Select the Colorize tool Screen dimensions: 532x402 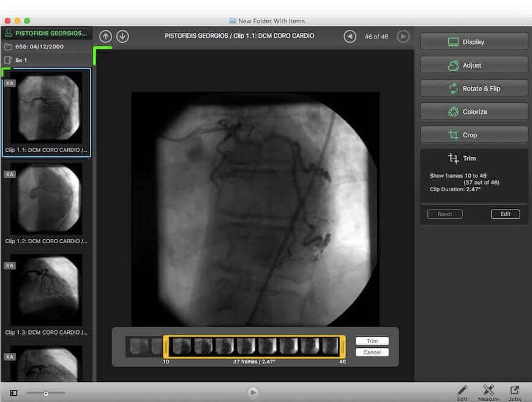473,112
